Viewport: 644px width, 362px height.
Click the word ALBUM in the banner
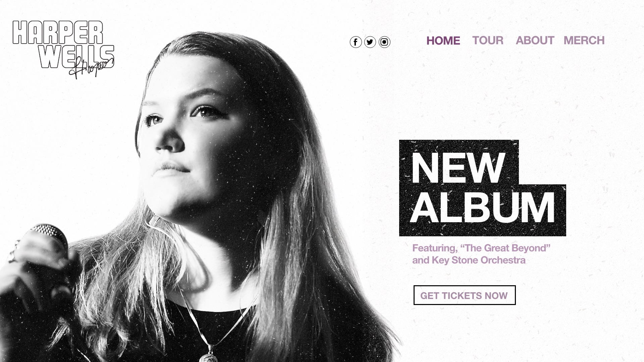[482, 208]
